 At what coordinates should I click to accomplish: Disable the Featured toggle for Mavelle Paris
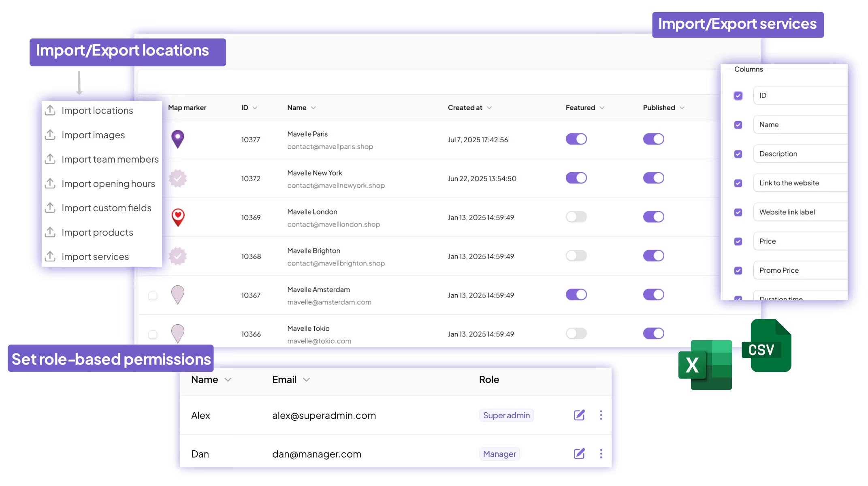point(576,139)
